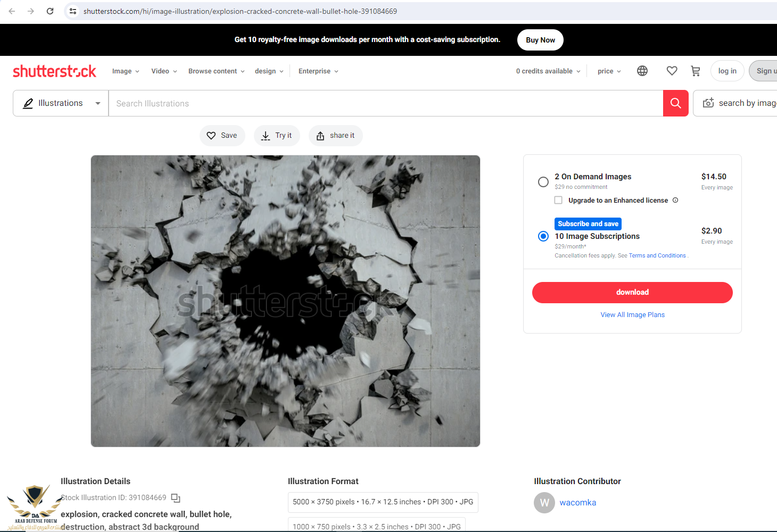Click the cracked concrete wall preview image
This screenshot has height=532, width=777.
[x=285, y=301]
